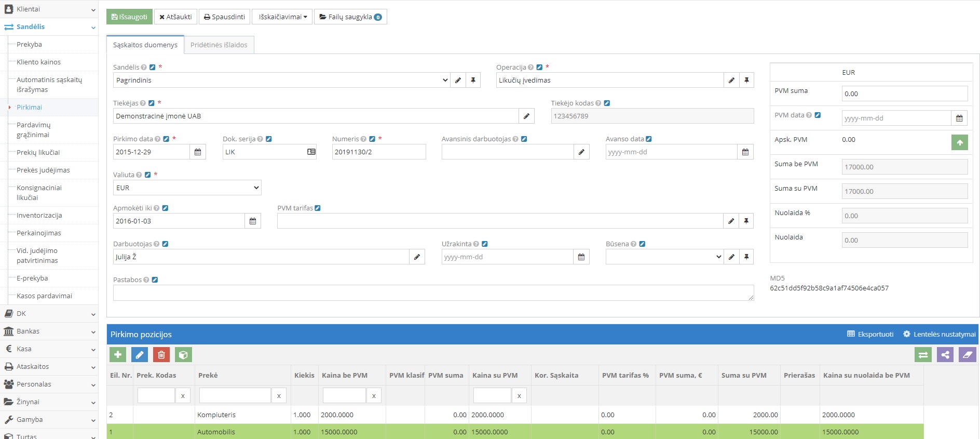The height and width of the screenshot is (439, 980).
Task: Open the Valiuta currency dropdown
Action: (187, 188)
